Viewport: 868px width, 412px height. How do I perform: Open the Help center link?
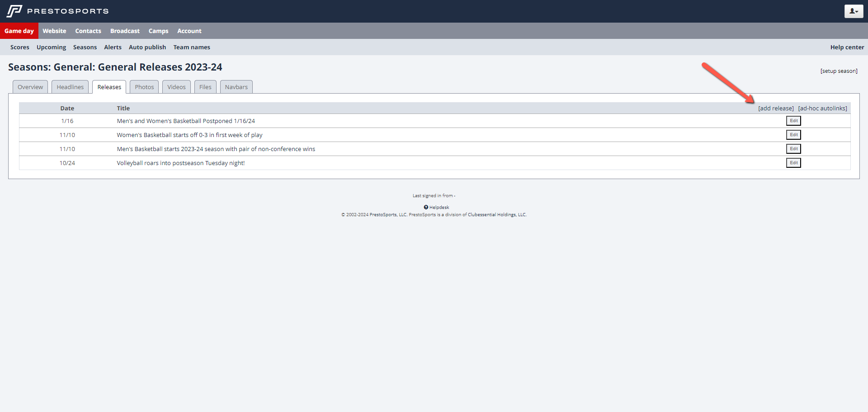tap(847, 47)
